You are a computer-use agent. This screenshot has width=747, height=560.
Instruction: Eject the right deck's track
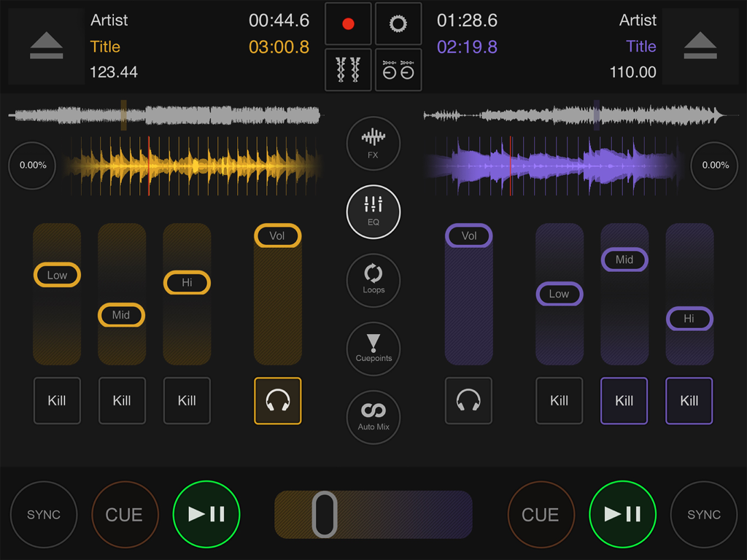700,45
